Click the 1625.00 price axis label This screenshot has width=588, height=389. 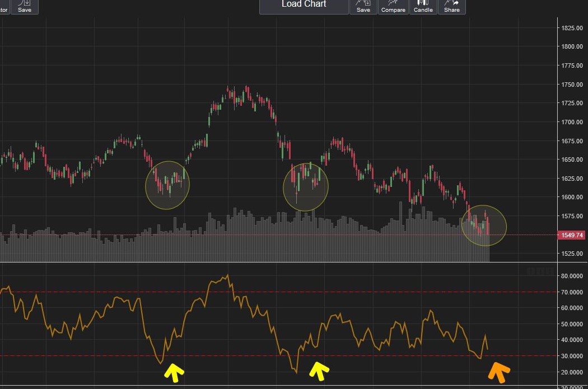572,179
